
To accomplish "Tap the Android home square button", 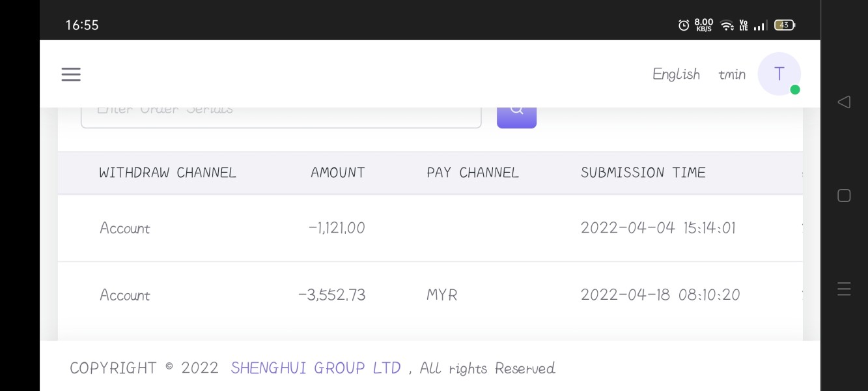I will tap(844, 195).
